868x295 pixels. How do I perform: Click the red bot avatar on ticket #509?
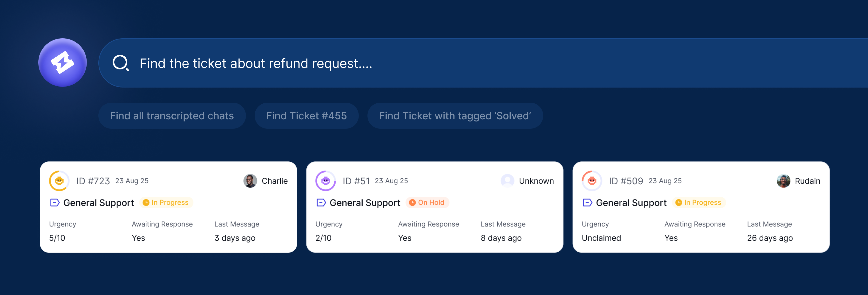click(591, 181)
